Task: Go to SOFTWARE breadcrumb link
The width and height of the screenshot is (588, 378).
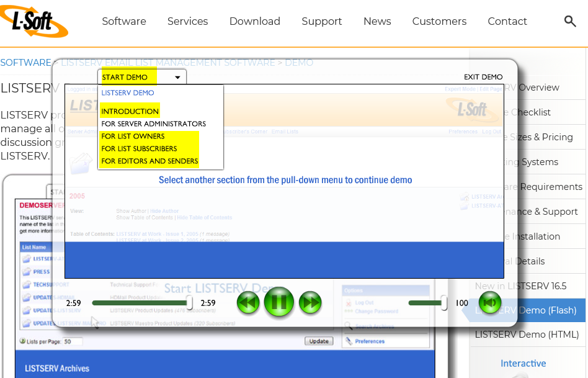Action: (25, 62)
